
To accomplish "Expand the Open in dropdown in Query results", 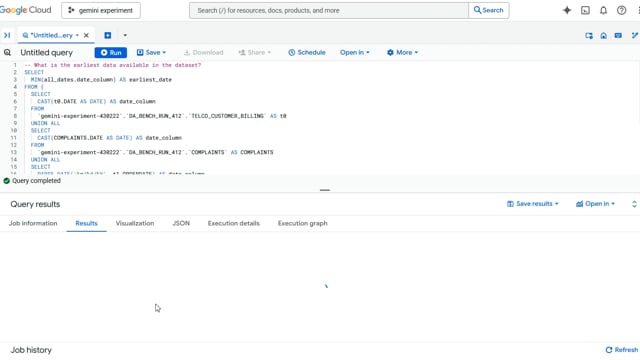I will pos(595,204).
